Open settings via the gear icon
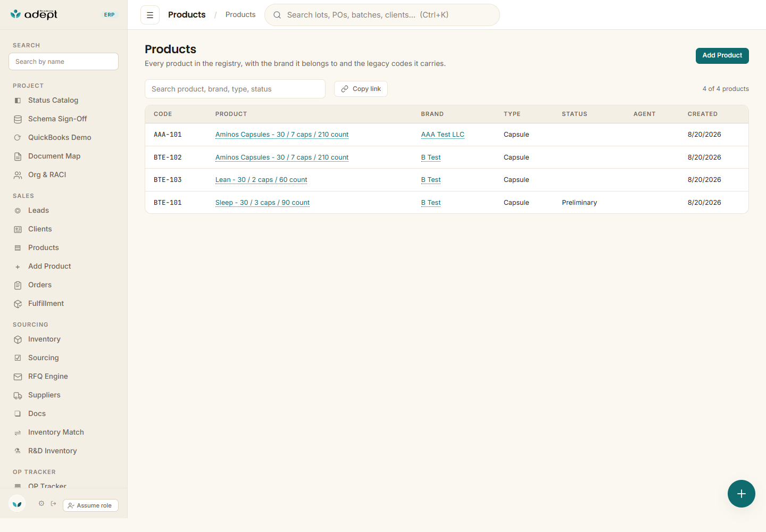766x532 pixels. click(41, 503)
